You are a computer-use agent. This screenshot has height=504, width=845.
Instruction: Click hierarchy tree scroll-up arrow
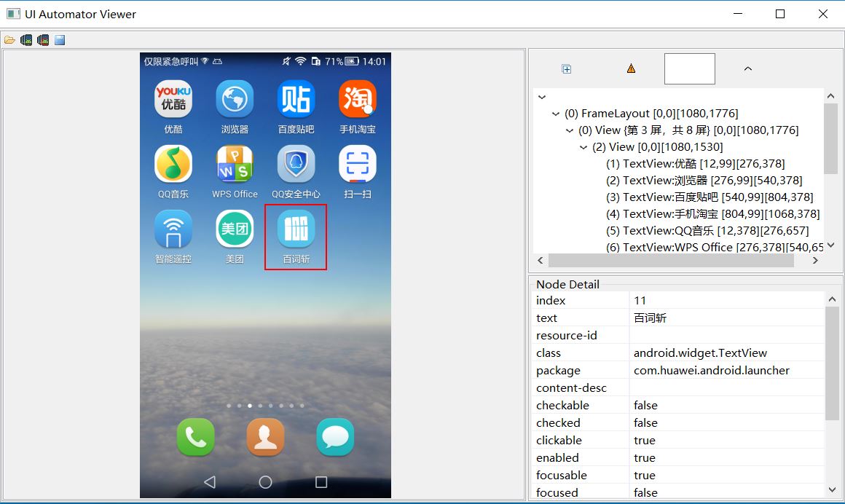(830, 96)
